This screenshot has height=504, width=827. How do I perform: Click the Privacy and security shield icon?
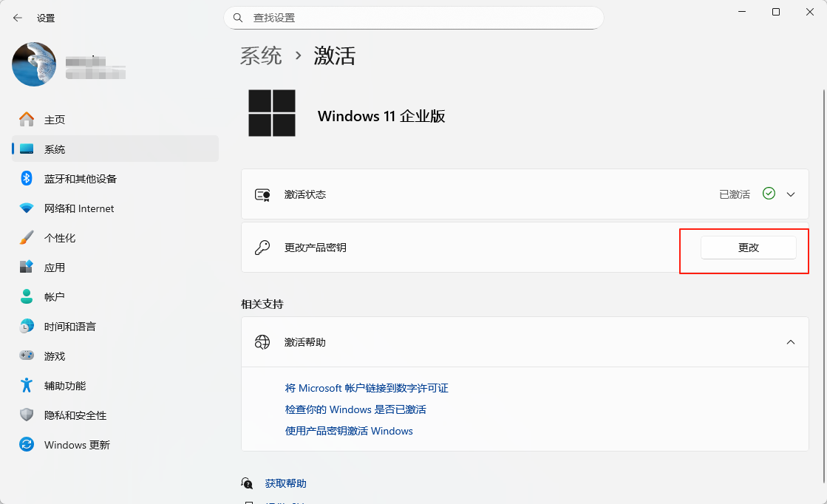pyautogui.click(x=27, y=415)
